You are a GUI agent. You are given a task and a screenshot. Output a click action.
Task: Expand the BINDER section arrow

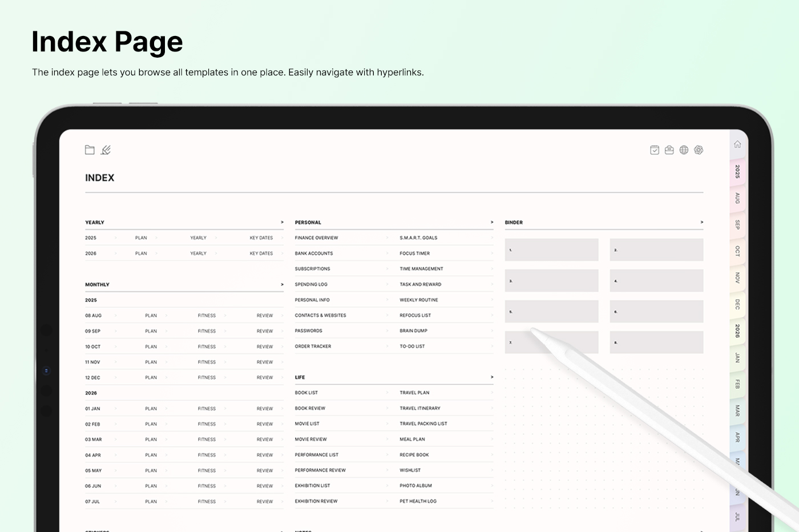click(x=701, y=223)
